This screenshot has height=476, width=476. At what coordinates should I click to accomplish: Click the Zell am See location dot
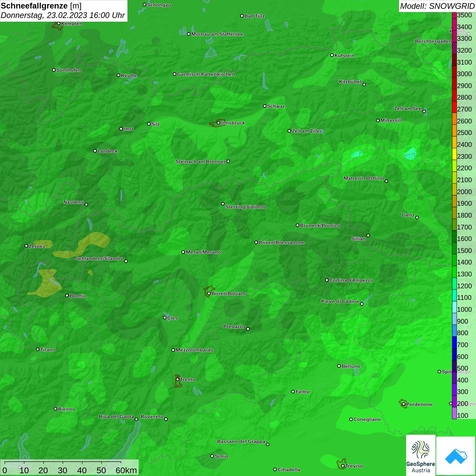(424, 111)
